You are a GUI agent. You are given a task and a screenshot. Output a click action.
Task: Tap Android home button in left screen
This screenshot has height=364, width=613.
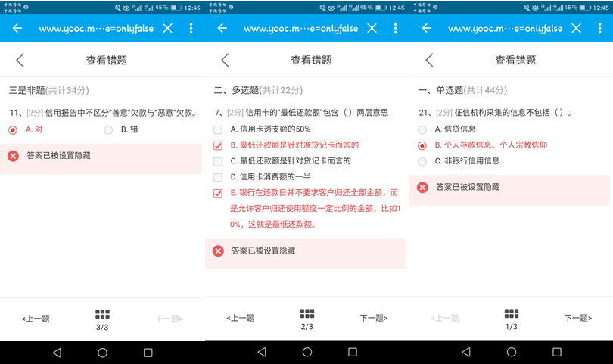[102, 353]
